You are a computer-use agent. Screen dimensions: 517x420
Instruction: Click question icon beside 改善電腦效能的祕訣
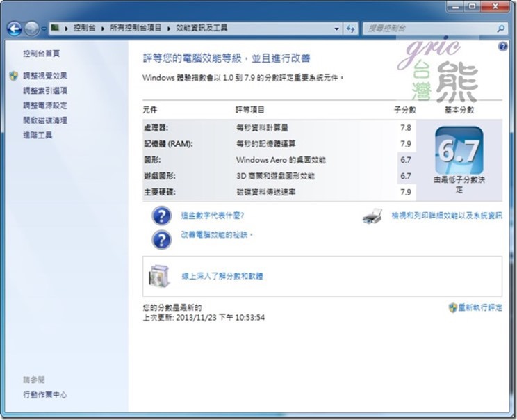[161, 239]
